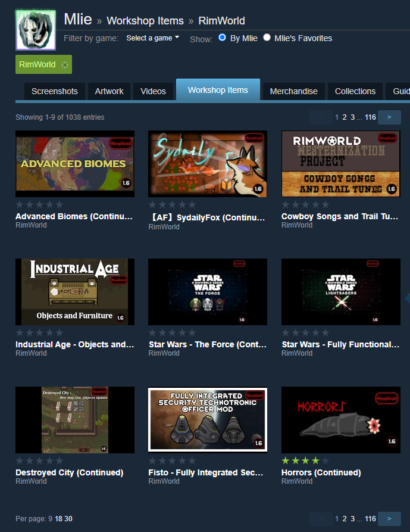The image size is (410, 532).
Task: Open the Star Wars The Force thumbnail
Action: pos(208,292)
